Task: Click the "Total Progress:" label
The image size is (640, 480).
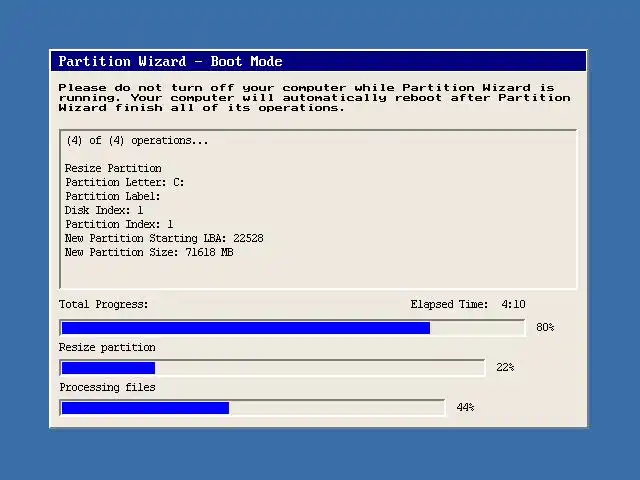Action: (x=103, y=304)
